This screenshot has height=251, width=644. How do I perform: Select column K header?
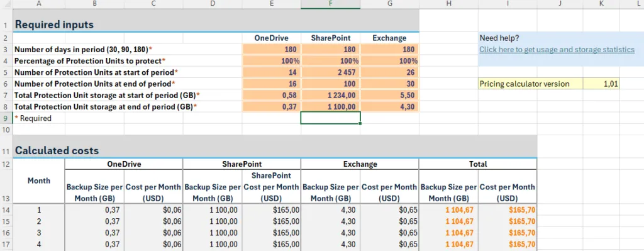[601, 4]
